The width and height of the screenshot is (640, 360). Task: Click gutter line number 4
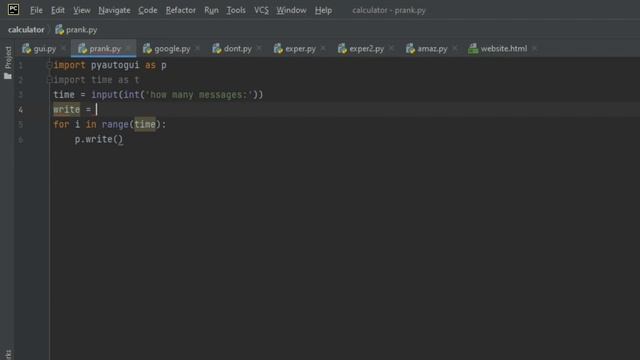[x=20, y=110]
